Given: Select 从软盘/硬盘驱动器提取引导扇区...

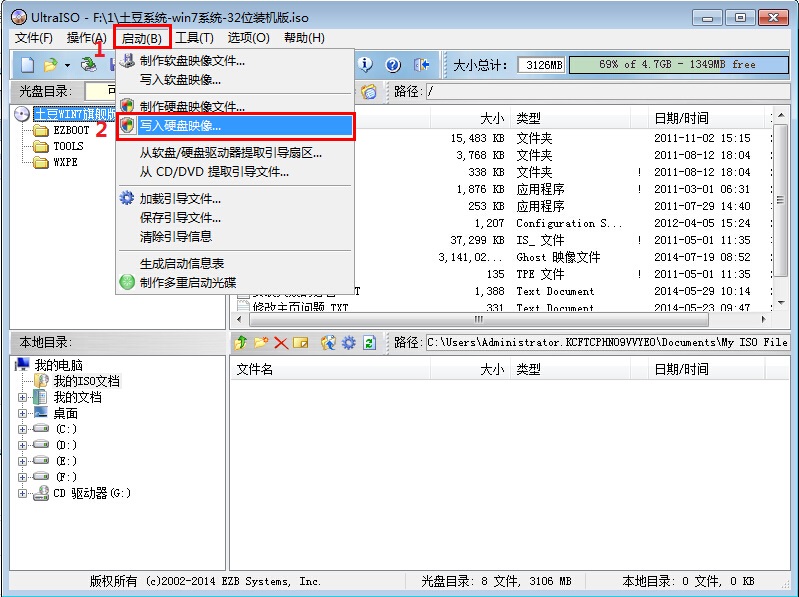Looking at the screenshot, I should [235, 152].
